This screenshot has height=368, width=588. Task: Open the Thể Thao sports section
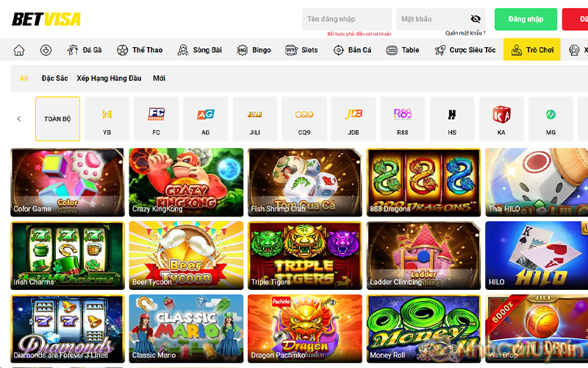[140, 50]
